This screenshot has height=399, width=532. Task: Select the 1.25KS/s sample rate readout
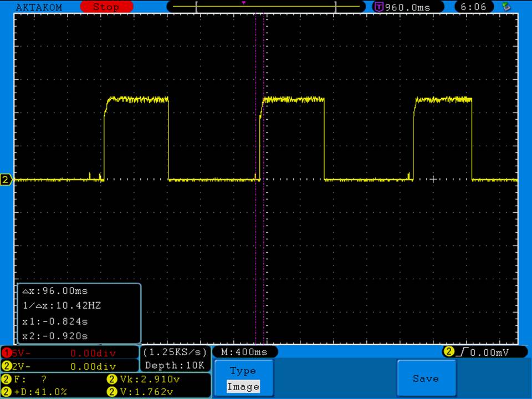[175, 352]
